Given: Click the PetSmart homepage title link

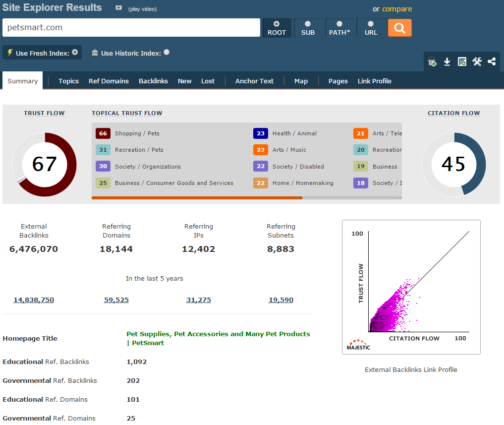Looking at the screenshot, I should 218,338.
